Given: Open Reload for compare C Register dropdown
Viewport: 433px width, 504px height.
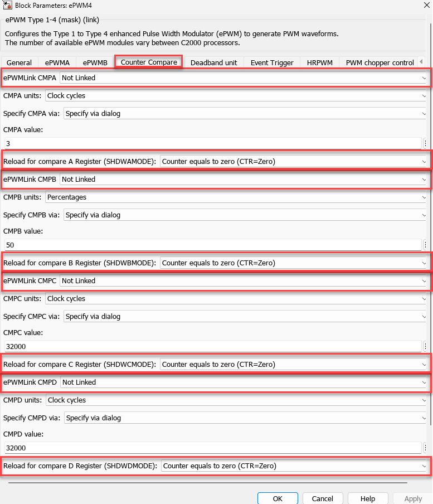Looking at the screenshot, I should click(x=294, y=365).
